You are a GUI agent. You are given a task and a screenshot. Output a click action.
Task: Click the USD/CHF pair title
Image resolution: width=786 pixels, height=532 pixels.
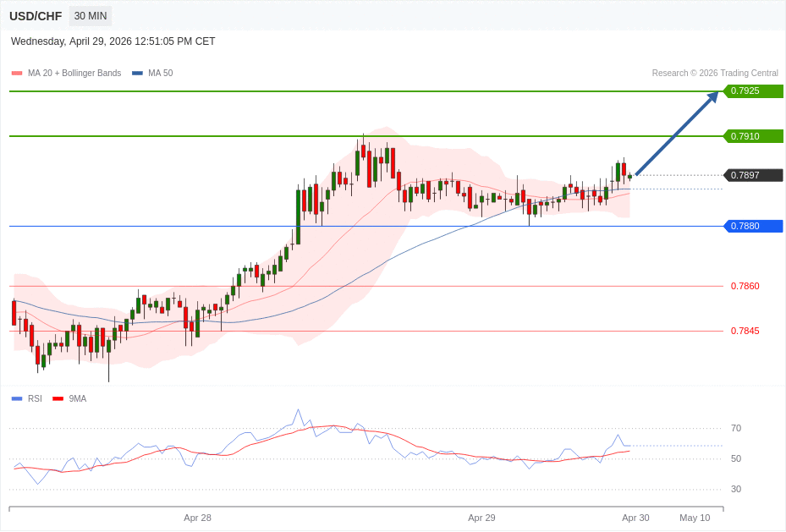click(x=36, y=16)
